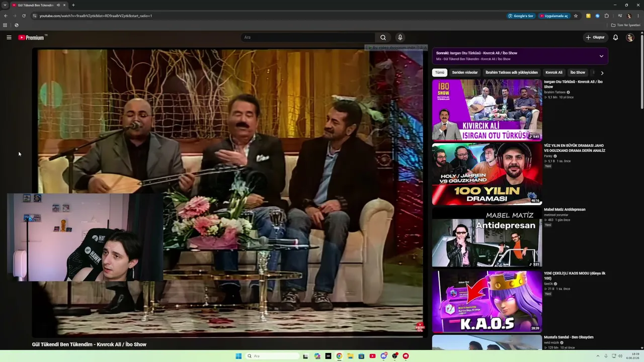
Task: Click the YouTube search magnifier button
Action: coord(383,37)
